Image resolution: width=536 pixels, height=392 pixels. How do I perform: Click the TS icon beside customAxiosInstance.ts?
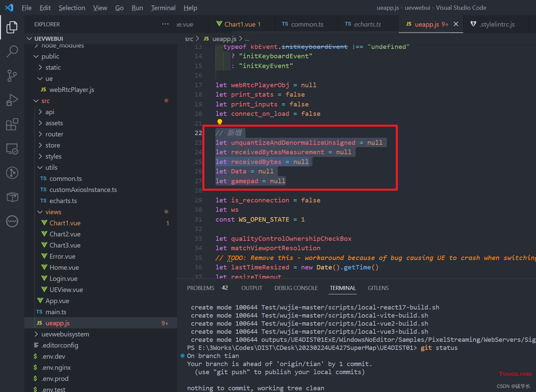click(43, 190)
